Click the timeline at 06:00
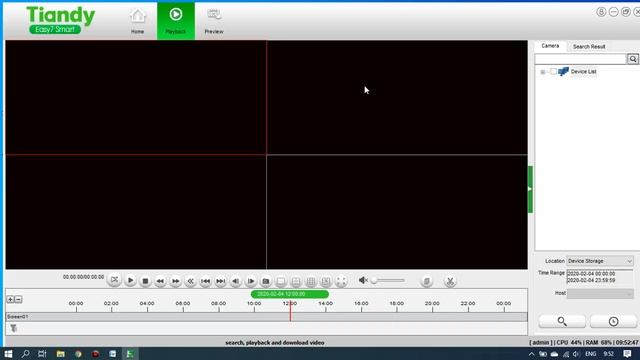 183,305
